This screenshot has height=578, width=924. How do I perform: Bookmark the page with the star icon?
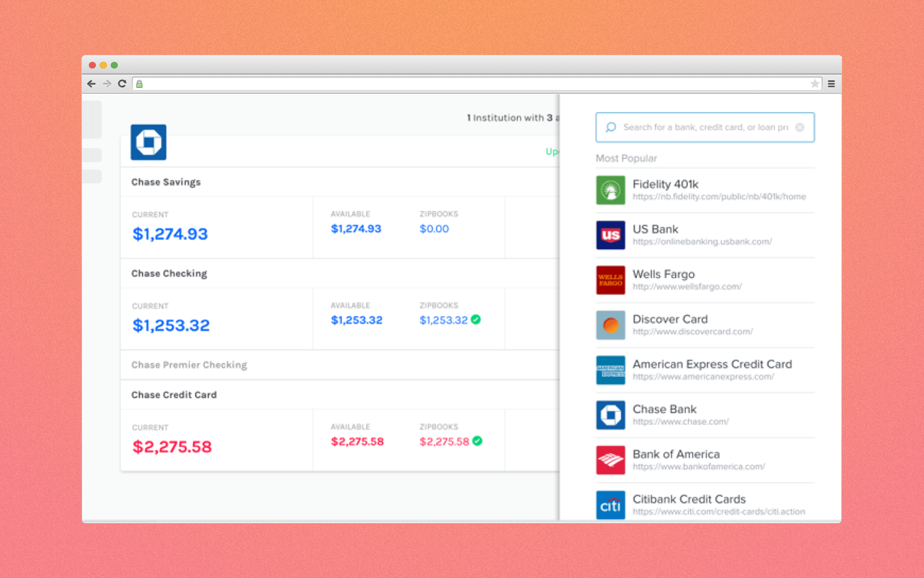coord(815,84)
